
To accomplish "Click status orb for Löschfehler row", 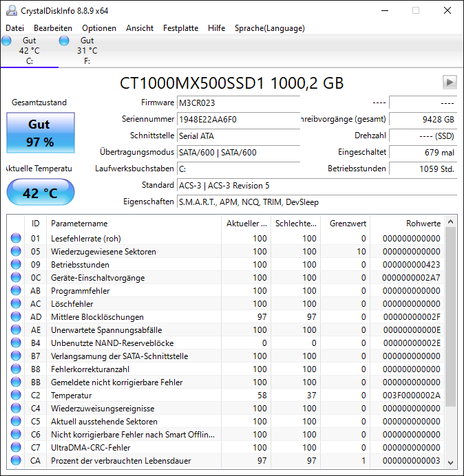I will pos(16,303).
